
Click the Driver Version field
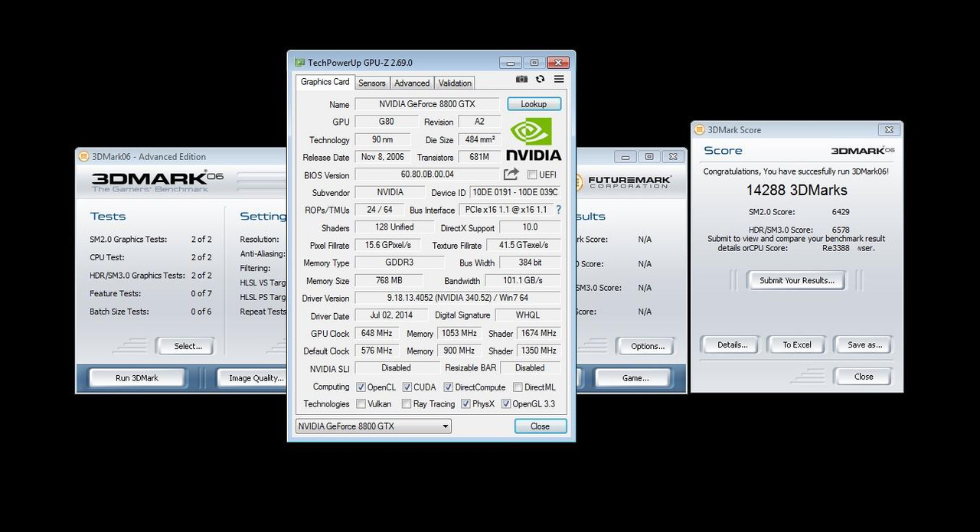tap(458, 298)
